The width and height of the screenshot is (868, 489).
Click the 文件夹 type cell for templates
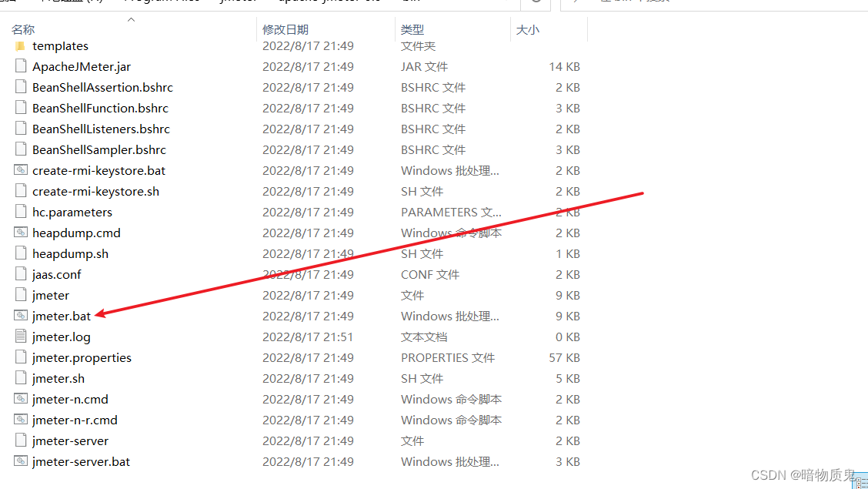point(418,46)
